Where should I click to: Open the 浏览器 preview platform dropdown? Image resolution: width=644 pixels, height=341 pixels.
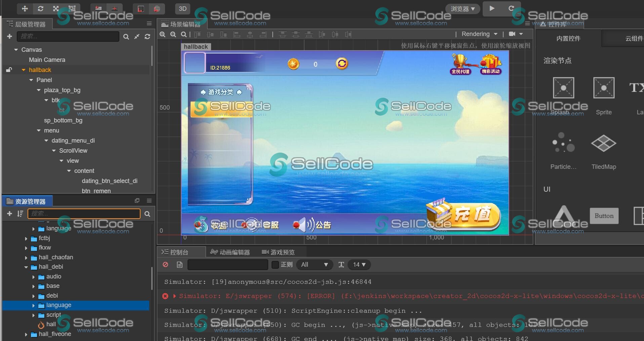[463, 9]
